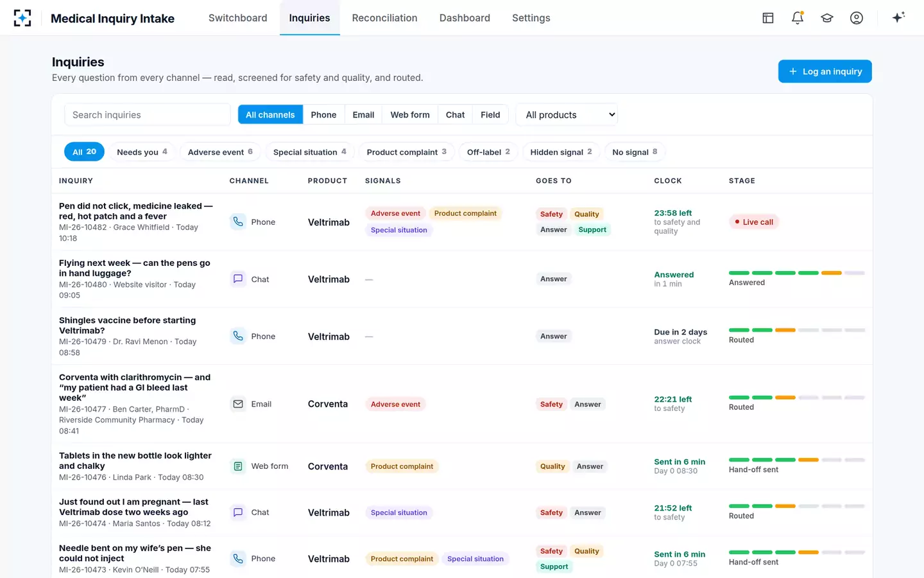Open the Shingles vaccine before starting Veltrimab inquiry
Image resolution: width=924 pixels, height=578 pixels.
point(128,325)
